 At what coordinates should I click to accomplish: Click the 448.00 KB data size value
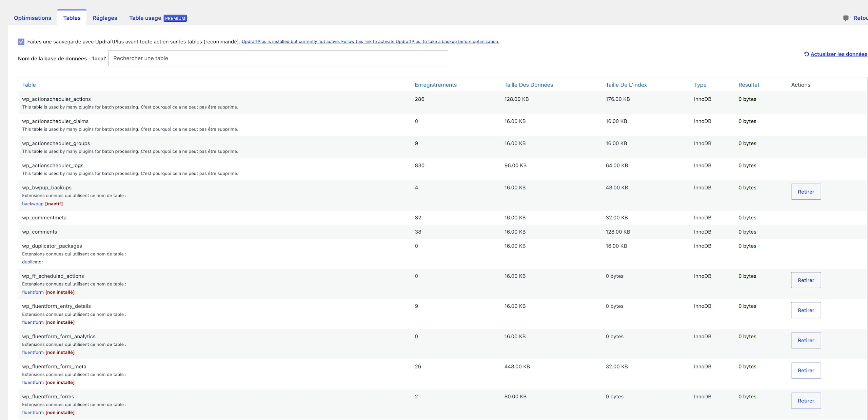coord(517,366)
